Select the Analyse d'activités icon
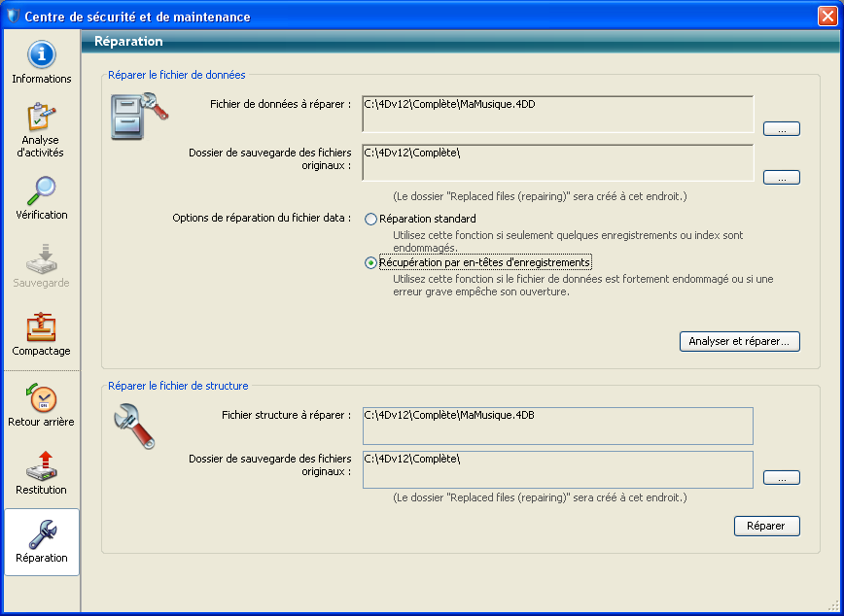Viewport: 844px width, 616px height. (x=42, y=118)
